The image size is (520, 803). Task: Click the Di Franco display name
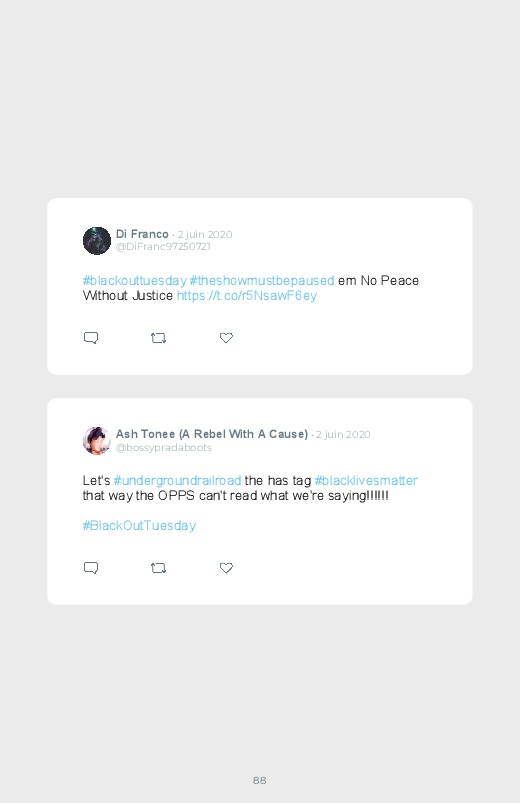click(x=142, y=234)
